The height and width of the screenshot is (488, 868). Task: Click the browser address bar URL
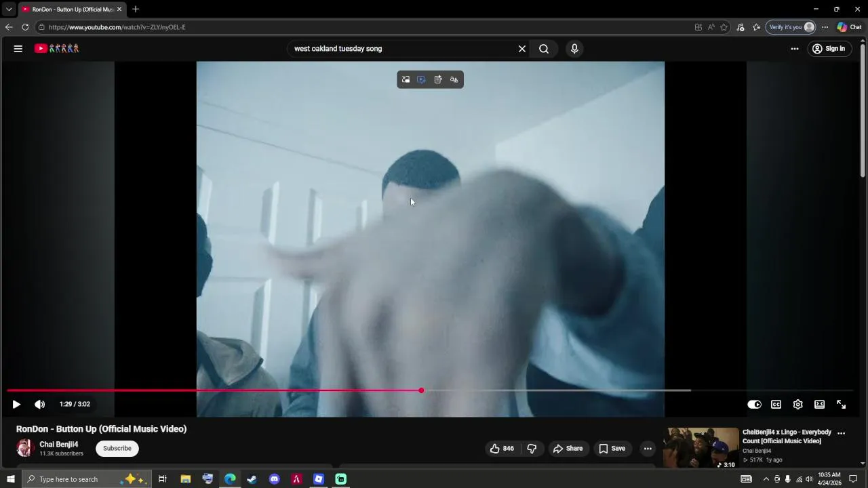point(117,27)
